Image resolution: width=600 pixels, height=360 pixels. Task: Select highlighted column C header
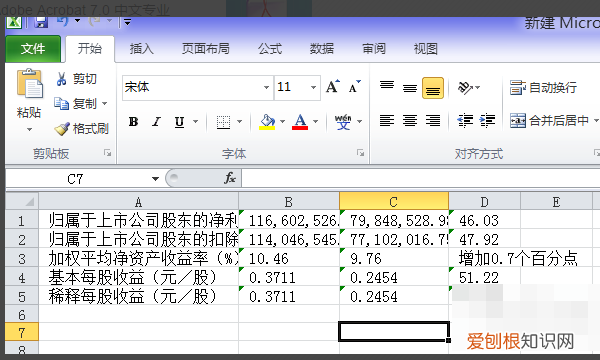(x=394, y=202)
